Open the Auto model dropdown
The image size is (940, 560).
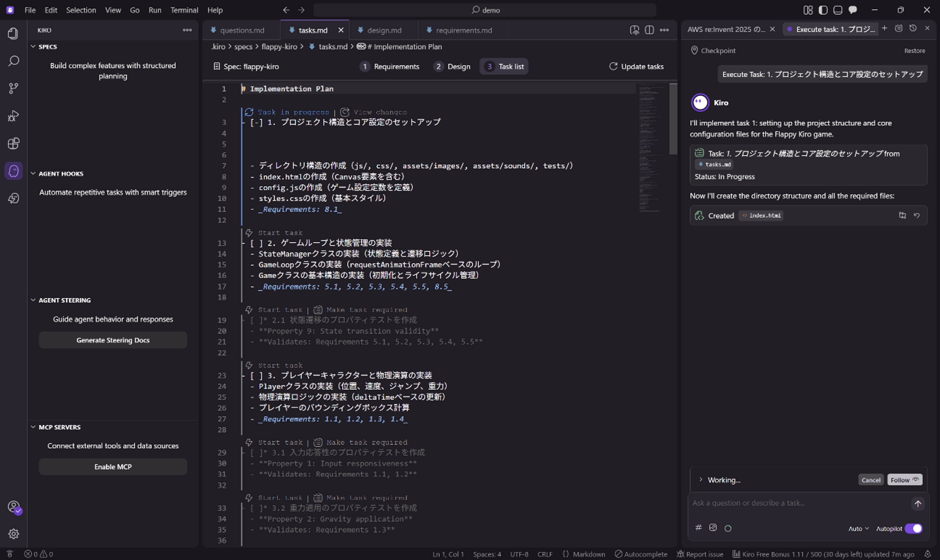click(x=859, y=529)
